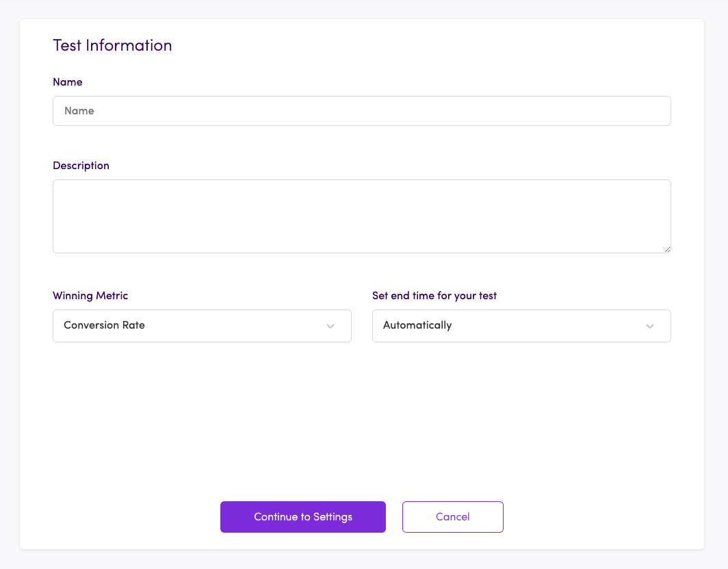Select the Automatically value text

pyautogui.click(x=417, y=325)
